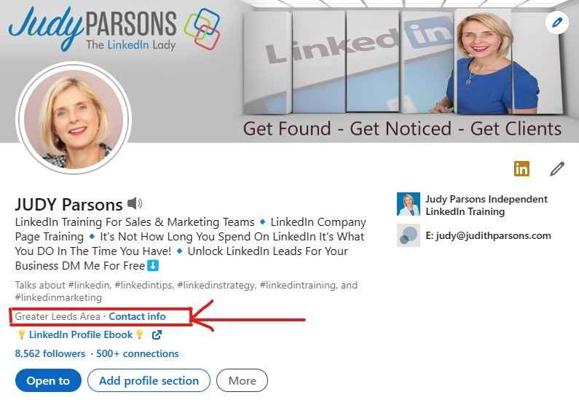This screenshot has height=400, width=579.
Task: Click the JUDY Parsons name heading
Action: (x=69, y=204)
